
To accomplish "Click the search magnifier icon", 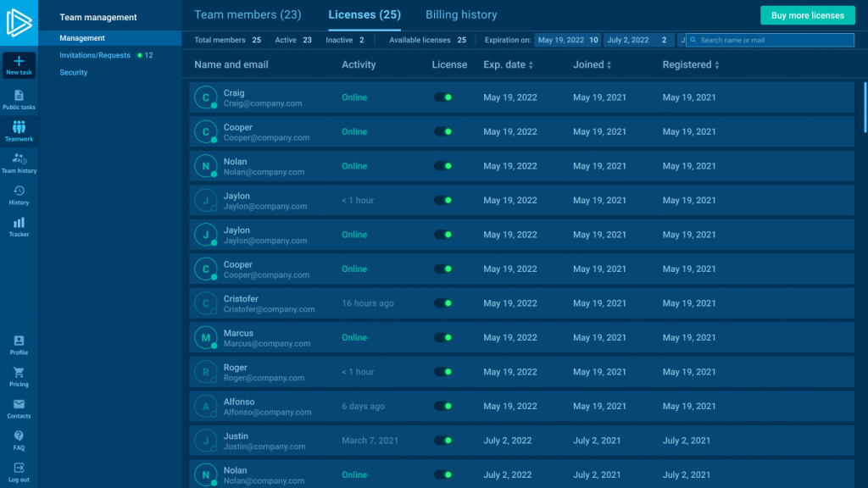I will tap(693, 40).
